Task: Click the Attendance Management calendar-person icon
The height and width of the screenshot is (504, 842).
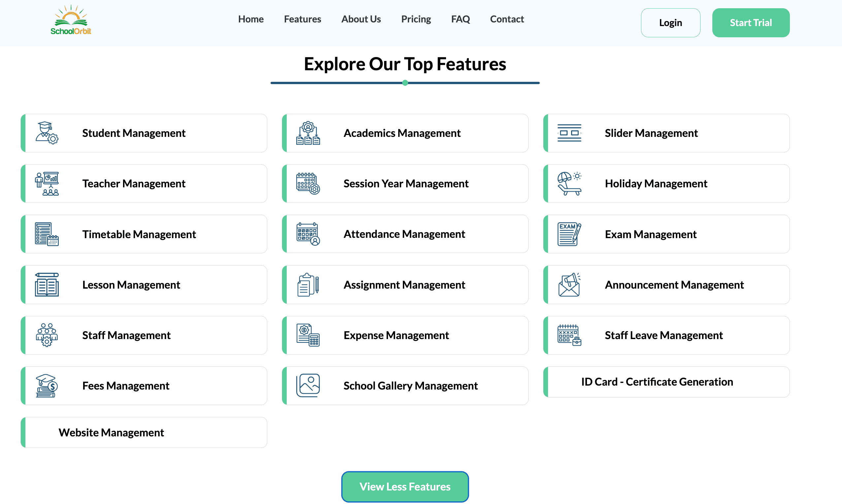Action: point(308,234)
